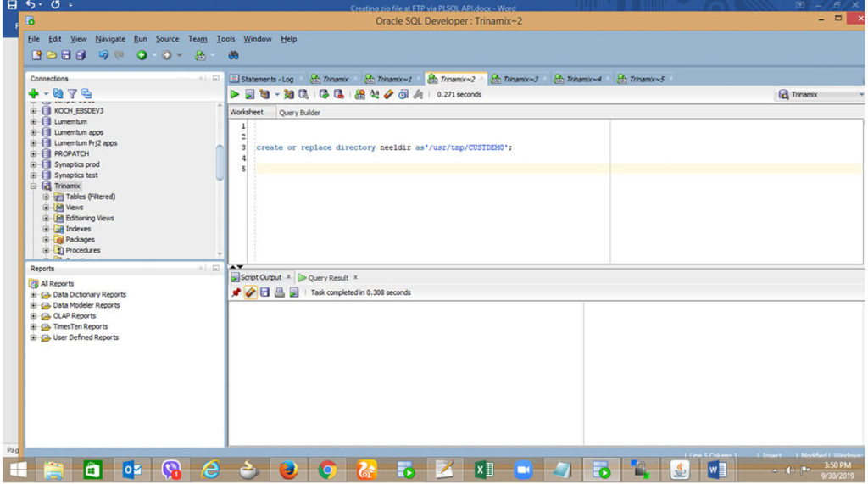Image resolution: width=868 pixels, height=484 pixels.
Task: Open Firefox from the Windows taskbar
Action: pos(288,470)
